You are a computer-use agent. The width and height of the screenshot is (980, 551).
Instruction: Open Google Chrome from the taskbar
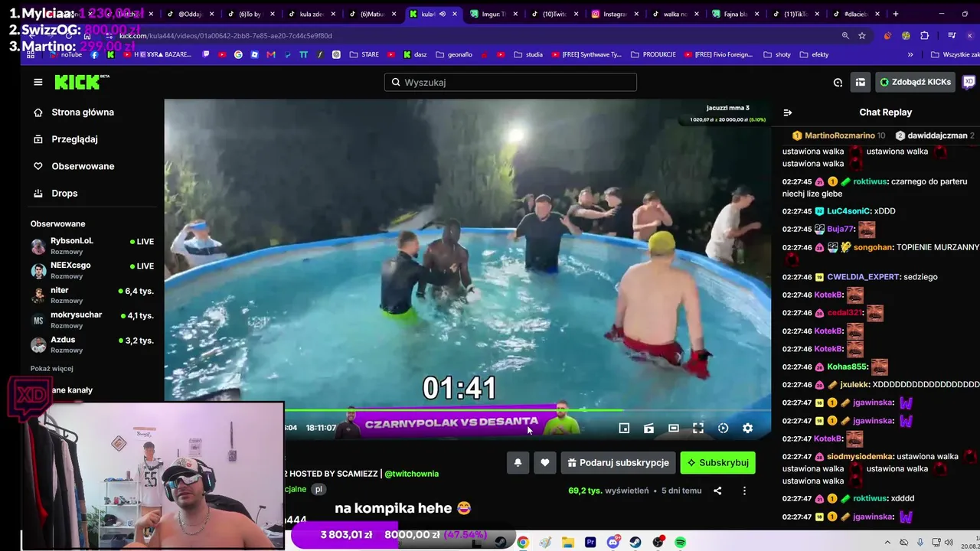coord(523,543)
